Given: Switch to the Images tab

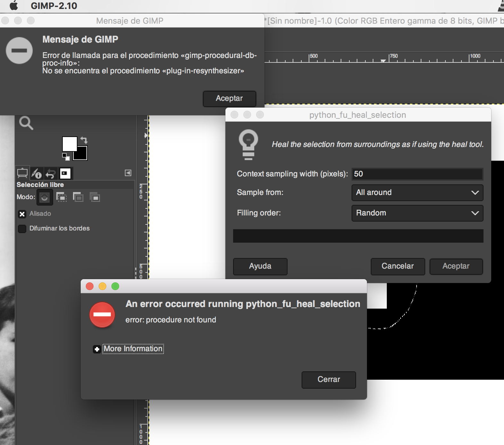Looking at the screenshot, I should 65,173.
